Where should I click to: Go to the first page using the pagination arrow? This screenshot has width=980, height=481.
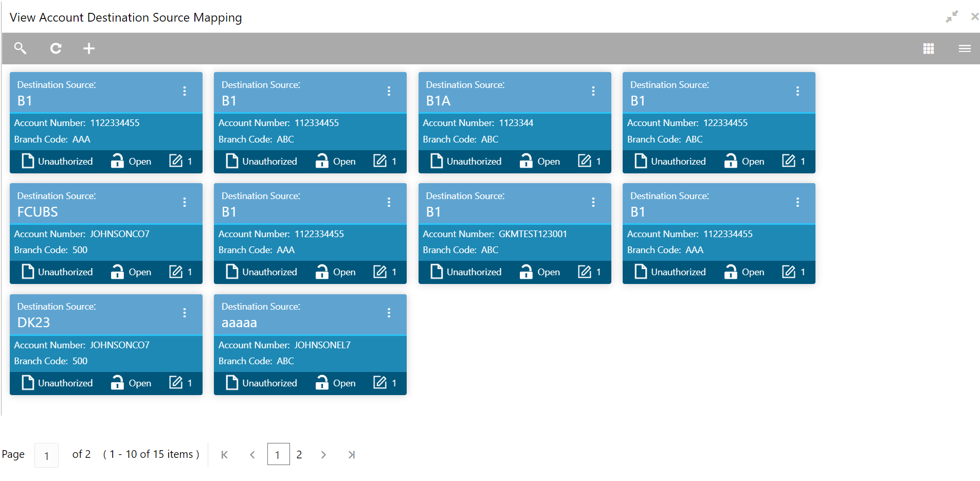point(224,455)
